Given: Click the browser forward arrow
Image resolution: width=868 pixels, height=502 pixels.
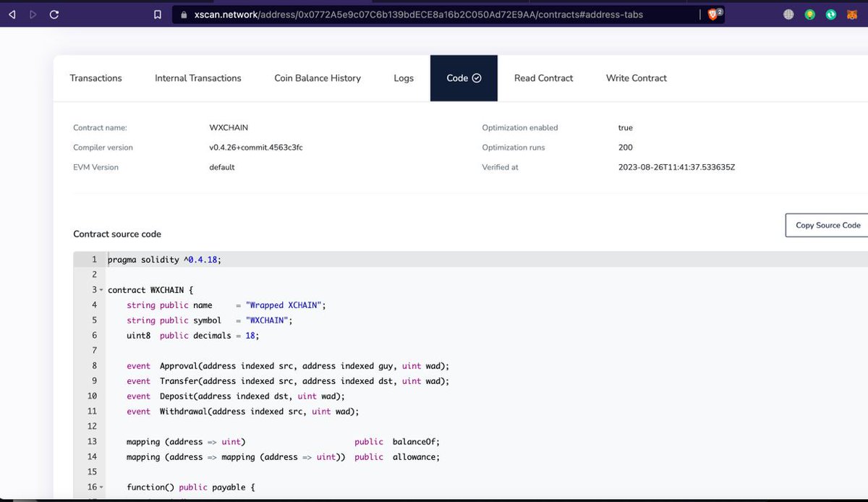Looking at the screenshot, I should tap(33, 14).
